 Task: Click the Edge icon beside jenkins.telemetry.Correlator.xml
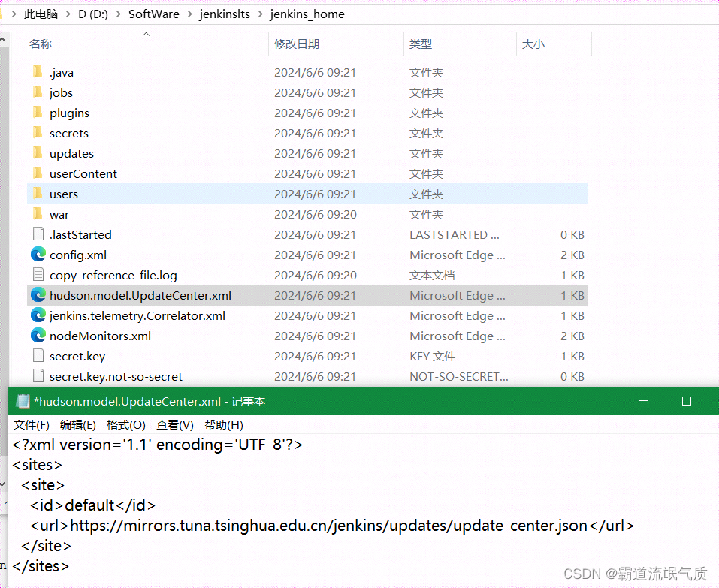(39, 315)
